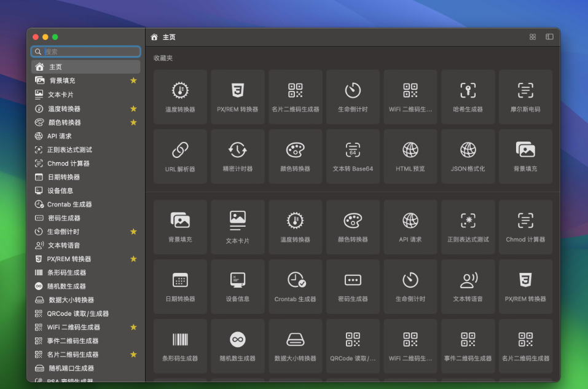Launch the 摩尔斯电码 tool
The image size is (588, 389).
(x=525, y=96)
